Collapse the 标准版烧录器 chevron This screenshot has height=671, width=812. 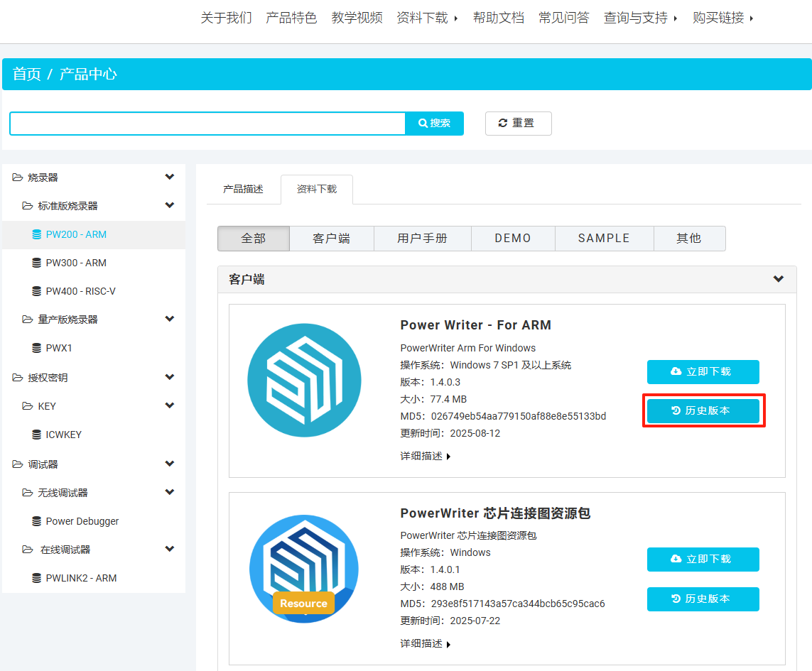pos(169,205)
